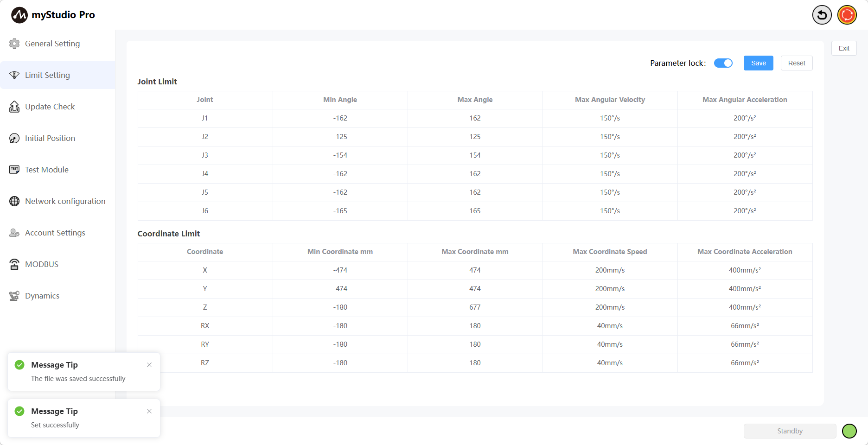Close the 'Set successfully' message tip
The height and width of the screenshot is (445, 868).
(149, 411)
